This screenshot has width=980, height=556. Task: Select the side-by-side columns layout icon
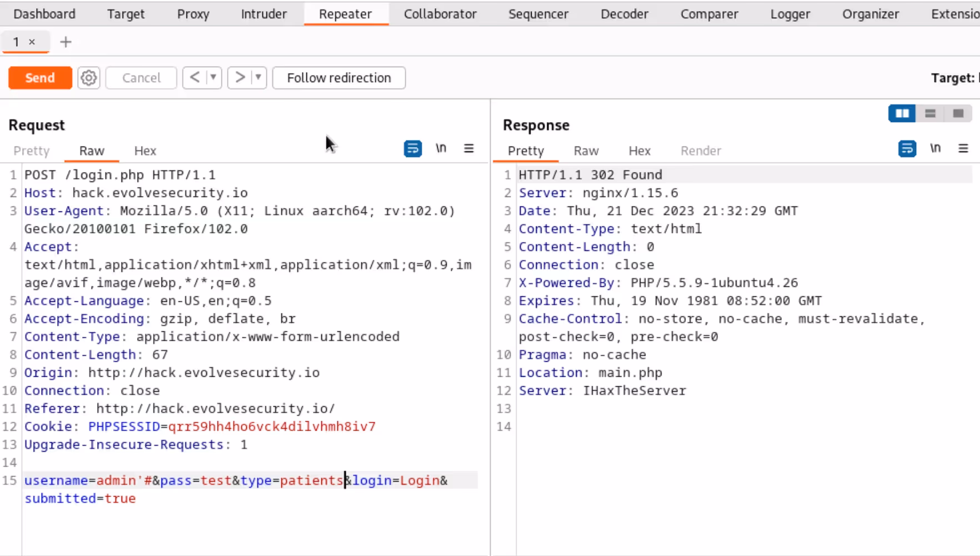pos(902,113)
